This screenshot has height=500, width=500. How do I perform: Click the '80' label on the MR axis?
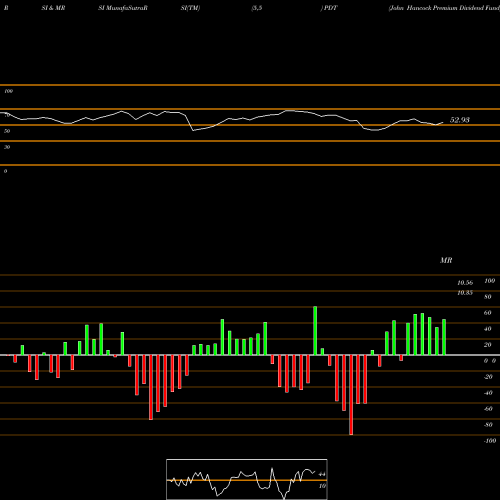488,297
